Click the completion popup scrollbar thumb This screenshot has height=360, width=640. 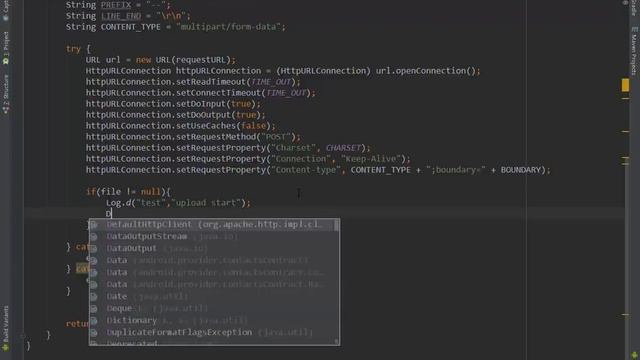336,225
